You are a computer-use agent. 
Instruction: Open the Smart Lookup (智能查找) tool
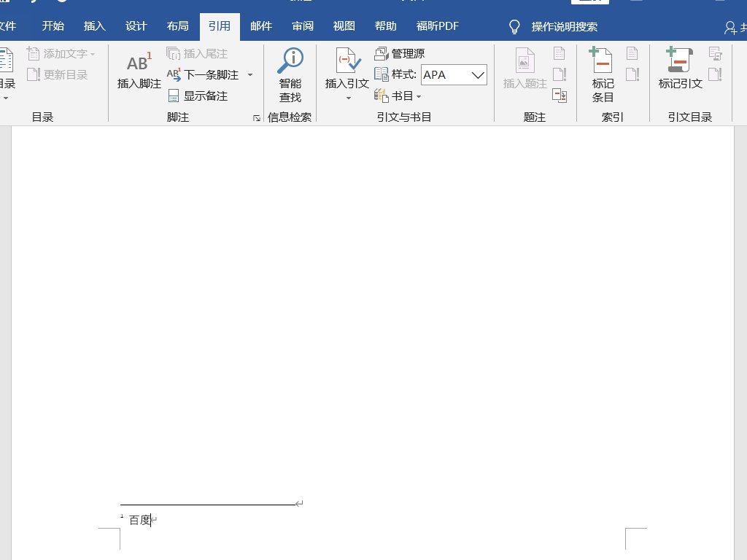[290, 69]
